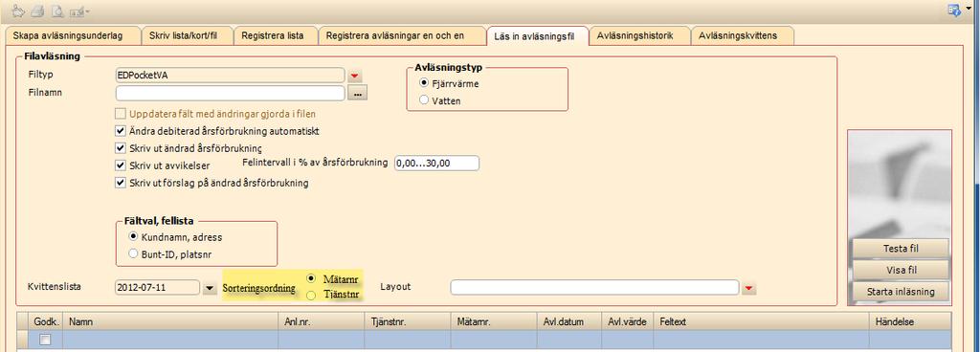
Task: Click the Sorteringsordning label
Action: coord(259,289)
